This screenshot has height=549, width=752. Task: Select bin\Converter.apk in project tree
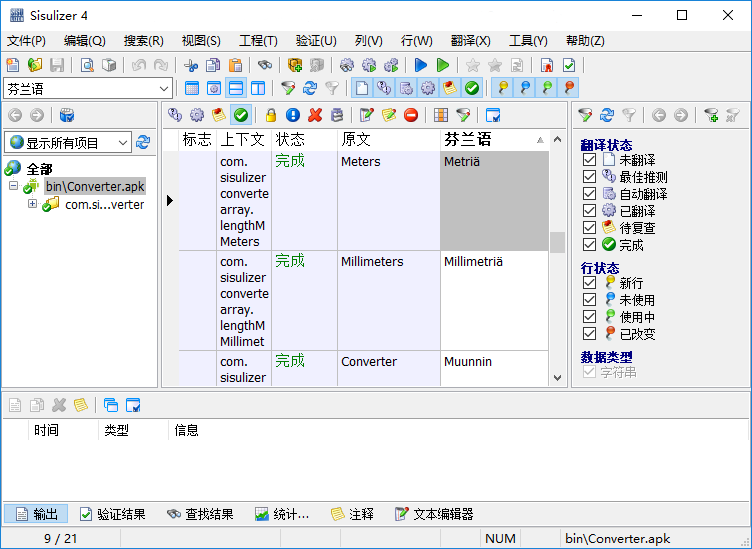(x=95, y=186)
